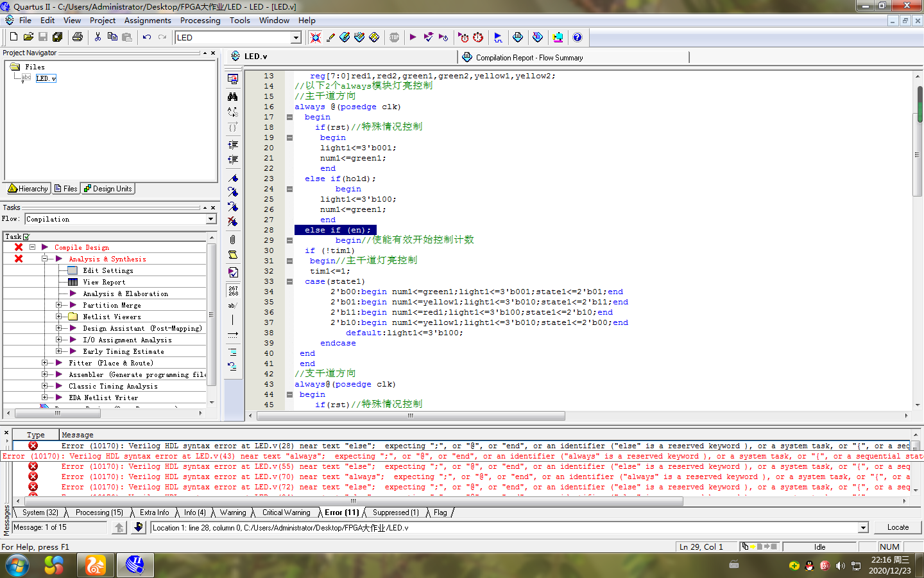Open the message Location dropdown arrow
Image resolution: width=924 pixels, height=578 pixels.
tap(863, 528)
